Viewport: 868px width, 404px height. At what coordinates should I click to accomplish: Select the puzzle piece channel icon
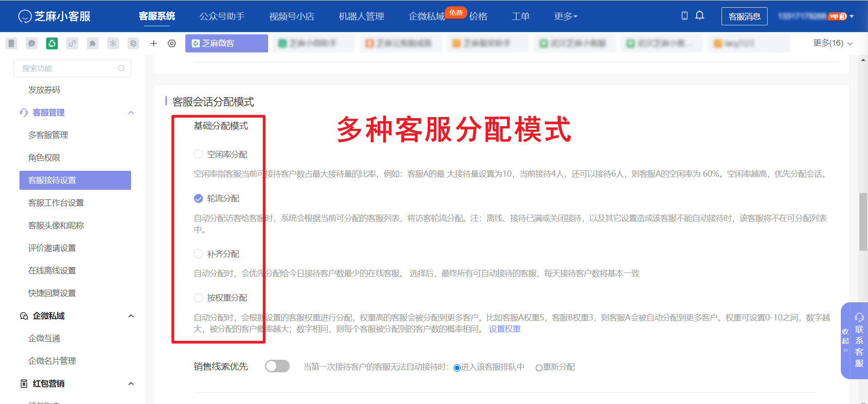click(93, 43)
